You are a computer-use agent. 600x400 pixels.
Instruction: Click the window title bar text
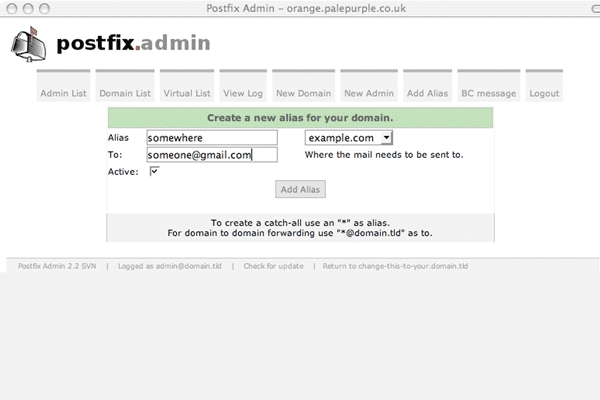(x=300, y=8)
